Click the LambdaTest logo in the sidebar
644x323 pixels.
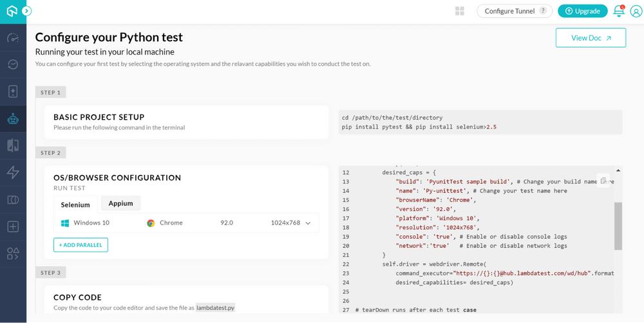[12, 11]
